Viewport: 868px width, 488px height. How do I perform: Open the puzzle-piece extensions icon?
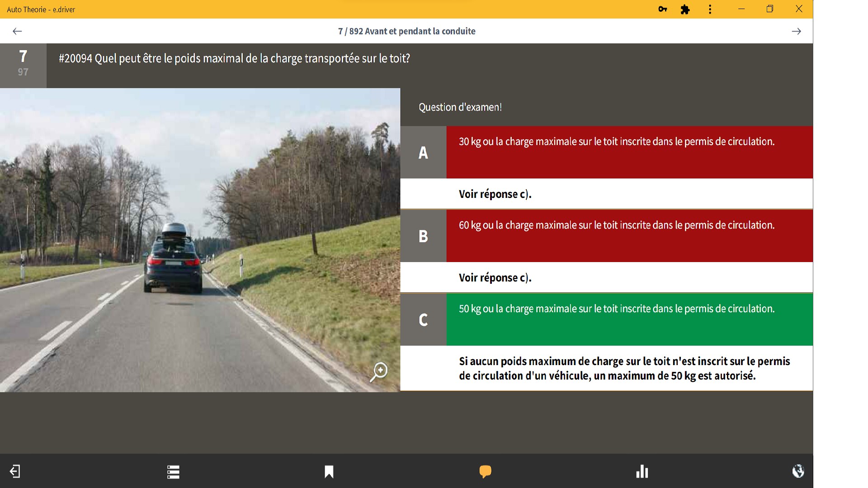point(685,9)
